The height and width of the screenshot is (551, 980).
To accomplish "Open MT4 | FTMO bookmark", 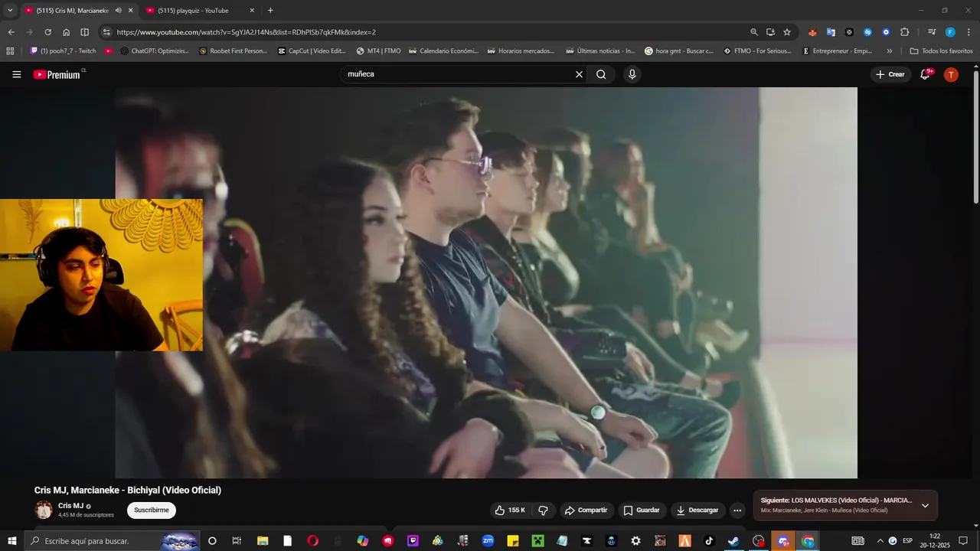I will [x=378, y=51].
